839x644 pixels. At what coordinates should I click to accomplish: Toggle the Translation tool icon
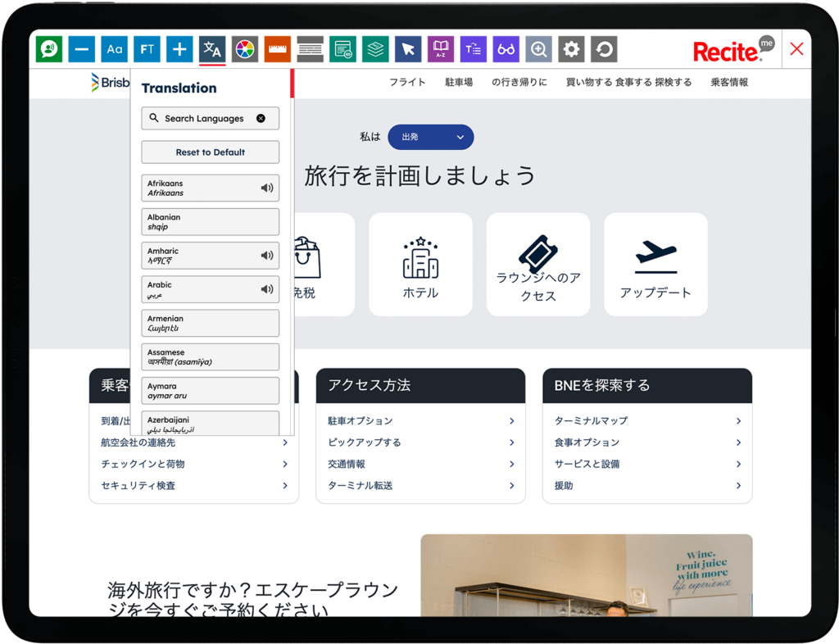(212, 49)
